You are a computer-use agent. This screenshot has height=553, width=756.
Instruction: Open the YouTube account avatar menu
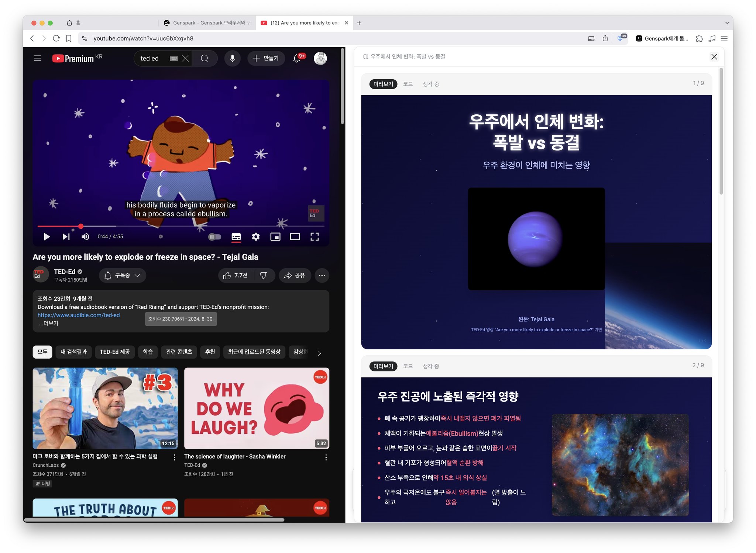320,58
